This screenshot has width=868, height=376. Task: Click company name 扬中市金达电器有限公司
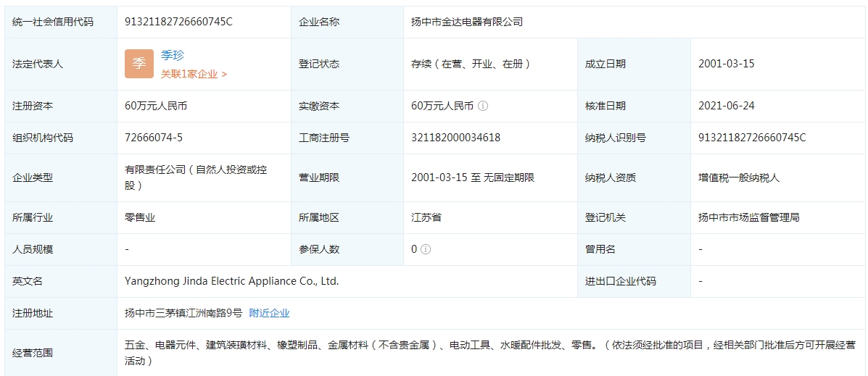tap(467, 22)
